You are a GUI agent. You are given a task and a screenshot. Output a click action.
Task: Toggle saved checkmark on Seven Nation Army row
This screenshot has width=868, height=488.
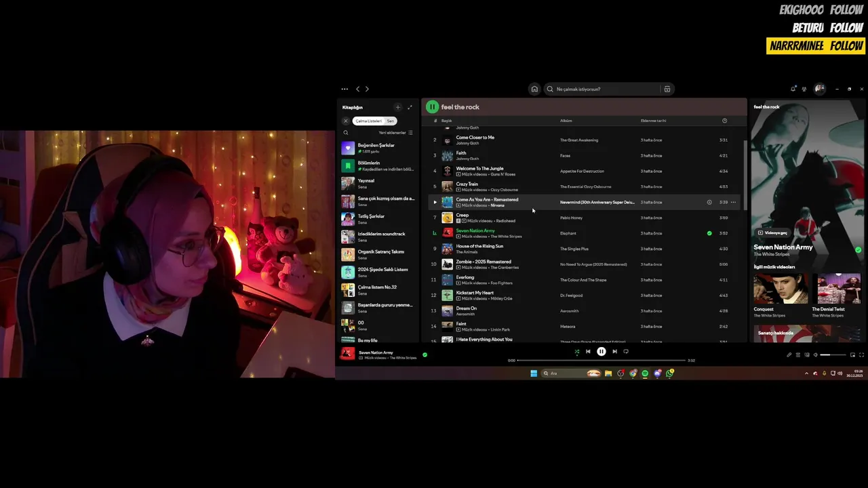click(x=709, y=233)
